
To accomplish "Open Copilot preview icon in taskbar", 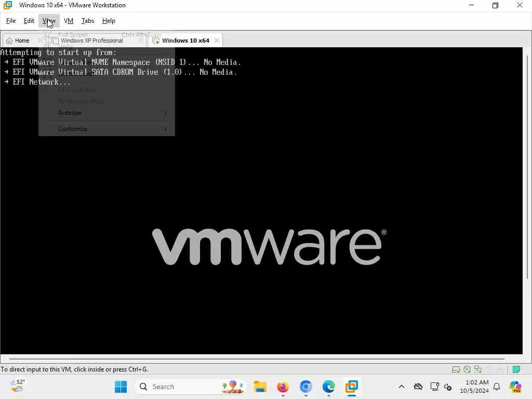I will [x=515, y=387].
